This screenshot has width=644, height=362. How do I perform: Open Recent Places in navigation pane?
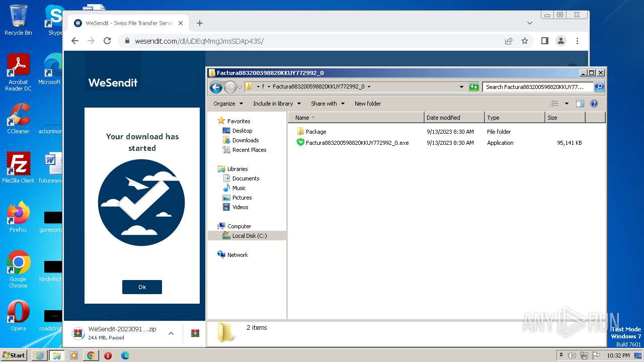point(245,150)
